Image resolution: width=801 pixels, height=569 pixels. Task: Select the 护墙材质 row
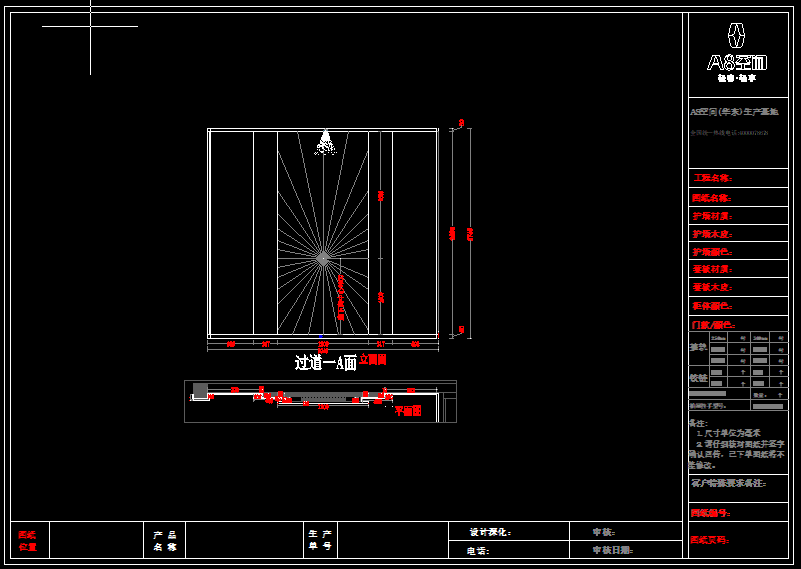coord(713,216)
